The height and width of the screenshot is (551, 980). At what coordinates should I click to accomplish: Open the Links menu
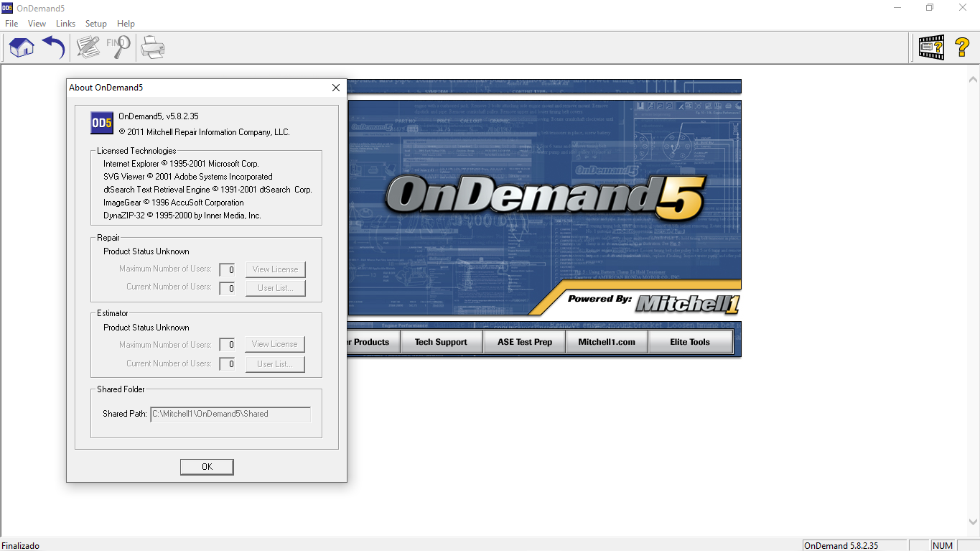(65, 24)
